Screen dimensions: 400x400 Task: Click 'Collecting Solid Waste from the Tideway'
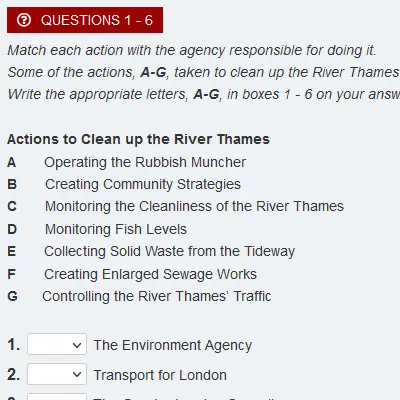coord(169,251)
